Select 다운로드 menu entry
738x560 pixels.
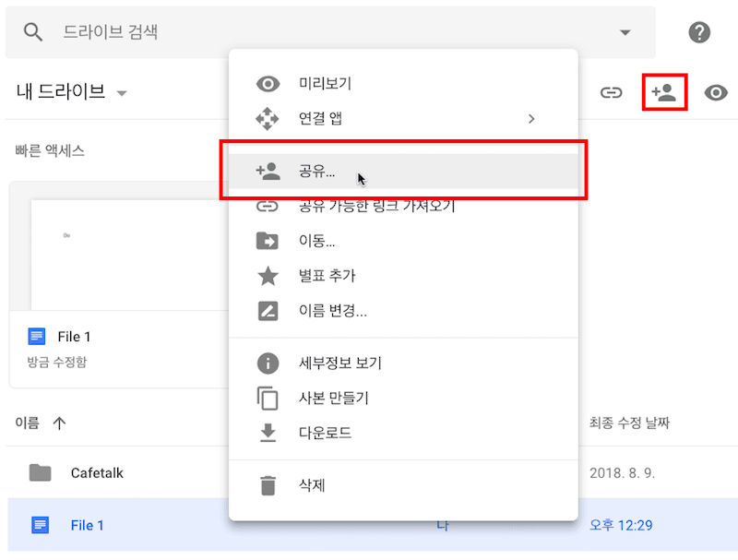click(x=403, y=433)
